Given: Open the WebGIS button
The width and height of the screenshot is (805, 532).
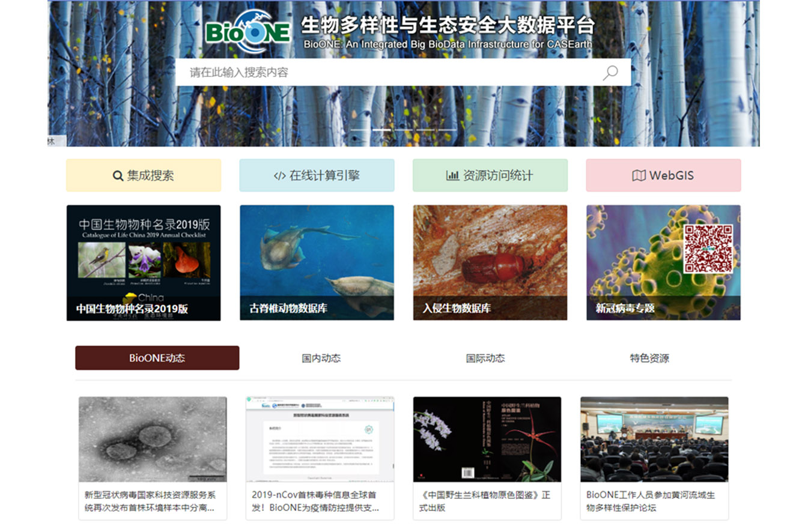Looking at the screenshot, I should (x=663, y=175).
